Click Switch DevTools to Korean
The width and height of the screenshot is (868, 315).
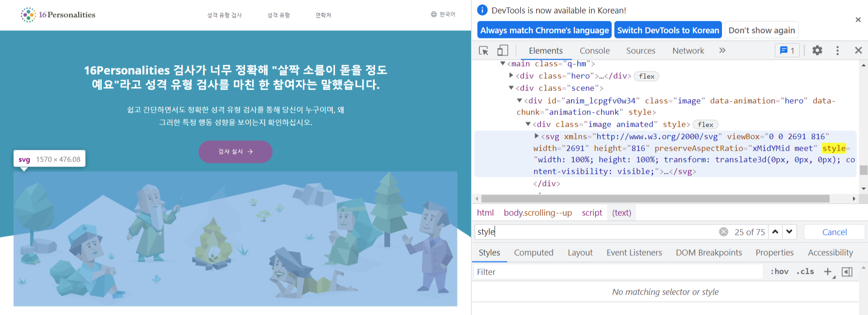coord(668,30)
